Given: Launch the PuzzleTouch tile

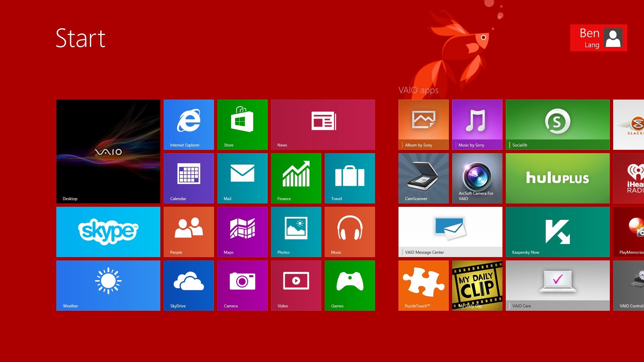Looking at the screenshot, I should [424, 286].
